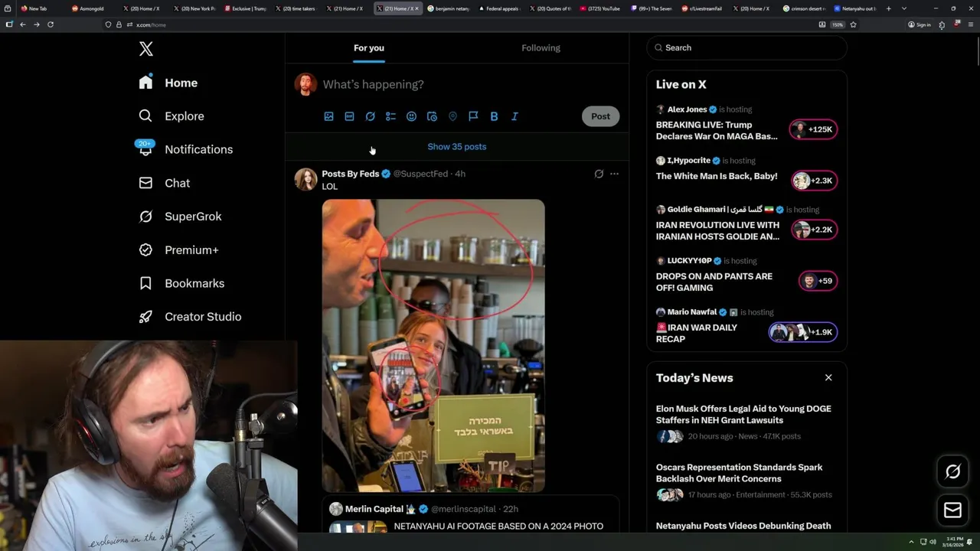Click the X logo in the sidebar
The image size is (980, 551).
[146, 49]
